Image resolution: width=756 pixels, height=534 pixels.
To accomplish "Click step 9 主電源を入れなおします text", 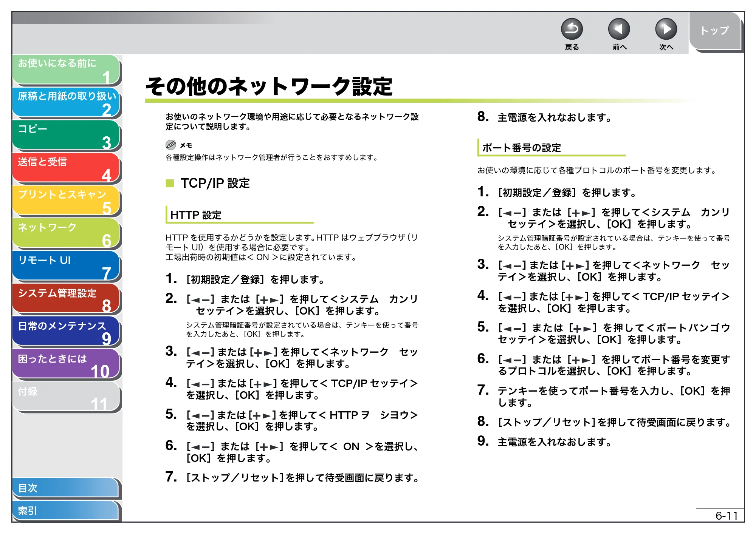I will (555, 442).
